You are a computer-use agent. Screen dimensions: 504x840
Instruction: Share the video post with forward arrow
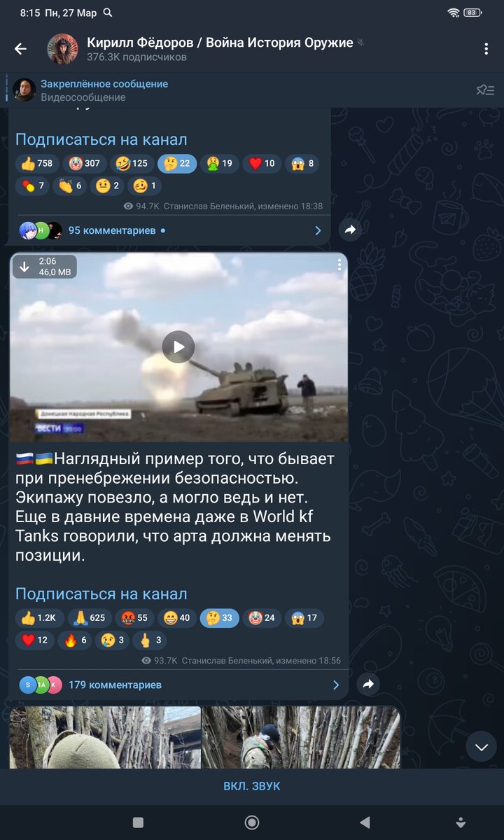[368, 685]
